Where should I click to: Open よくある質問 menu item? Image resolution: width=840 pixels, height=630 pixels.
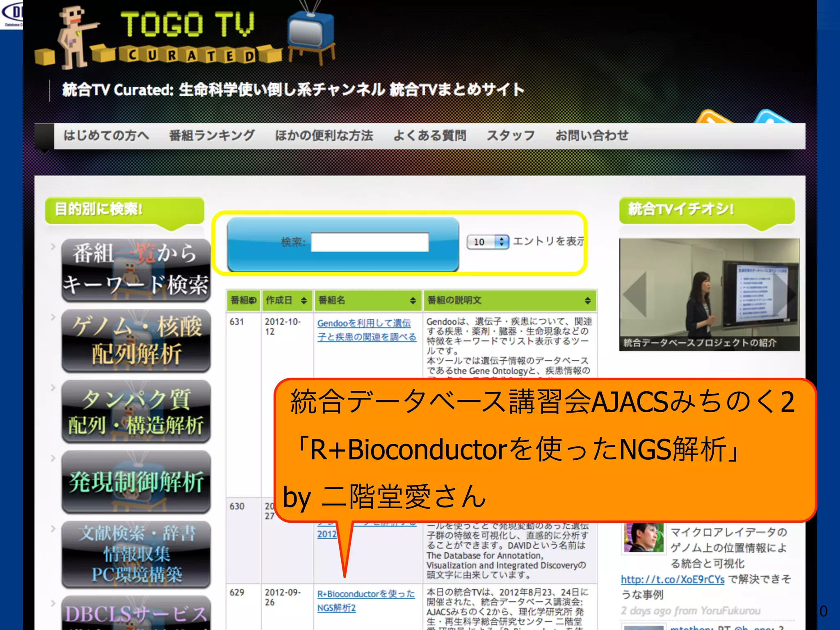pos(430,135)
